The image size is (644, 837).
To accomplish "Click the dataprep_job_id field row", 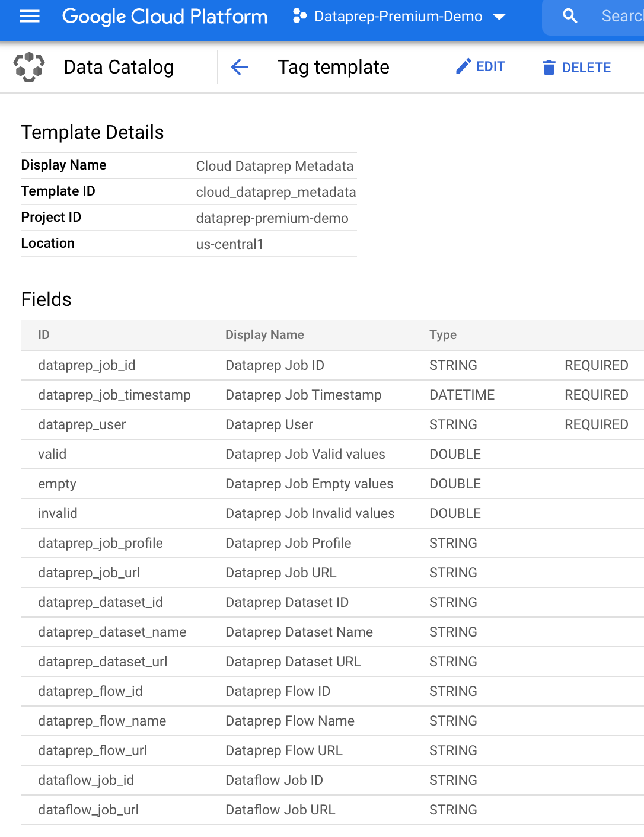I will point(333,365).
